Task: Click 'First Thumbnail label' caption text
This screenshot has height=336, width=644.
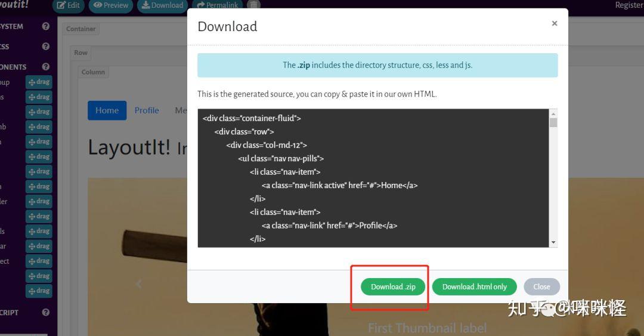Action: tap(427, 328)
